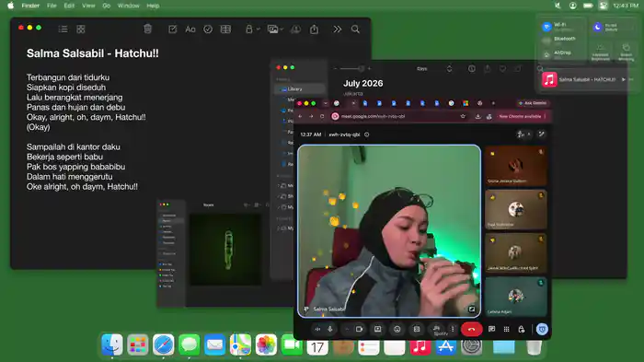Open the lock note dropdown in Notes
644x362 pixels.
click(x=252, y=29)
